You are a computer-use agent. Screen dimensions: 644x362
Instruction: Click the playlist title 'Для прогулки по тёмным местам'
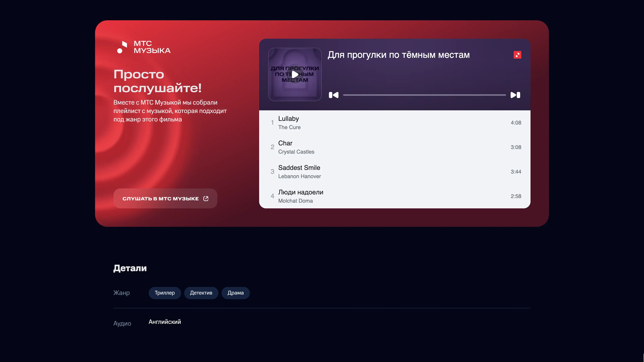[398, 55]
